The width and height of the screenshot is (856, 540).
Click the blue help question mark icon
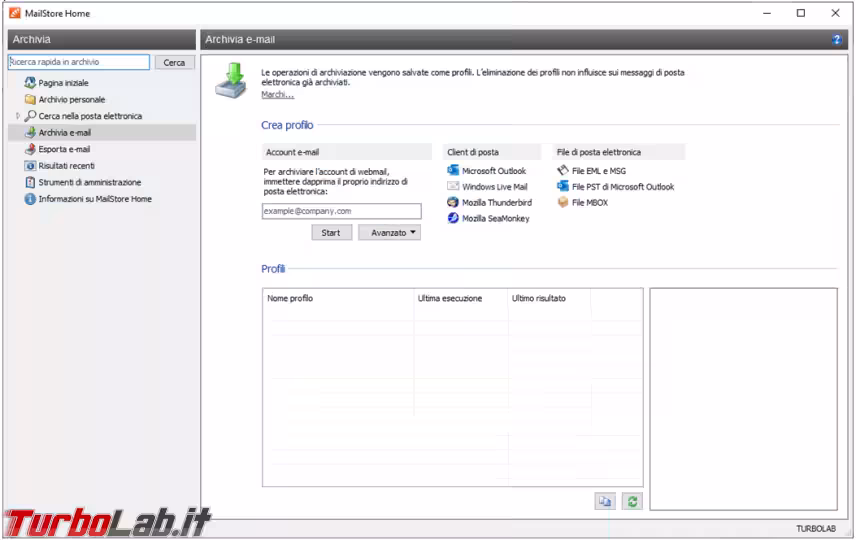[836, 39]
